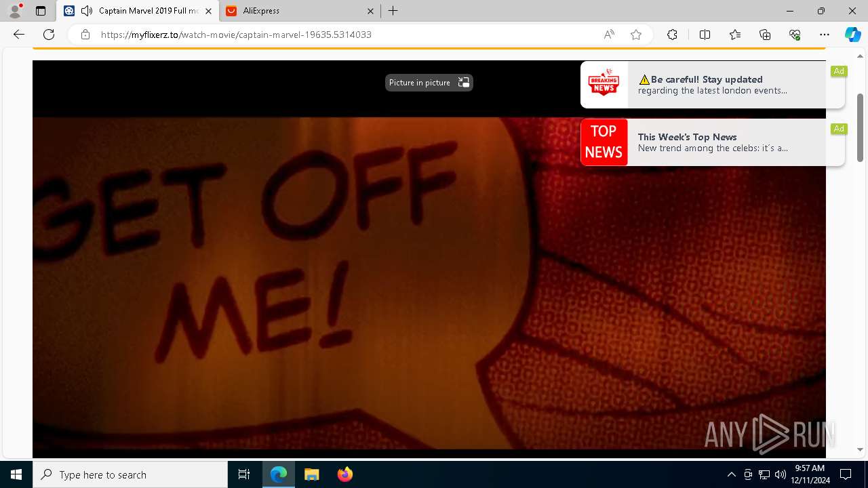The width and height of the screenshot is (868, 488).
Task: Open 'Be careful! Stay updated' ad
Action: click(x=713, y=85)
